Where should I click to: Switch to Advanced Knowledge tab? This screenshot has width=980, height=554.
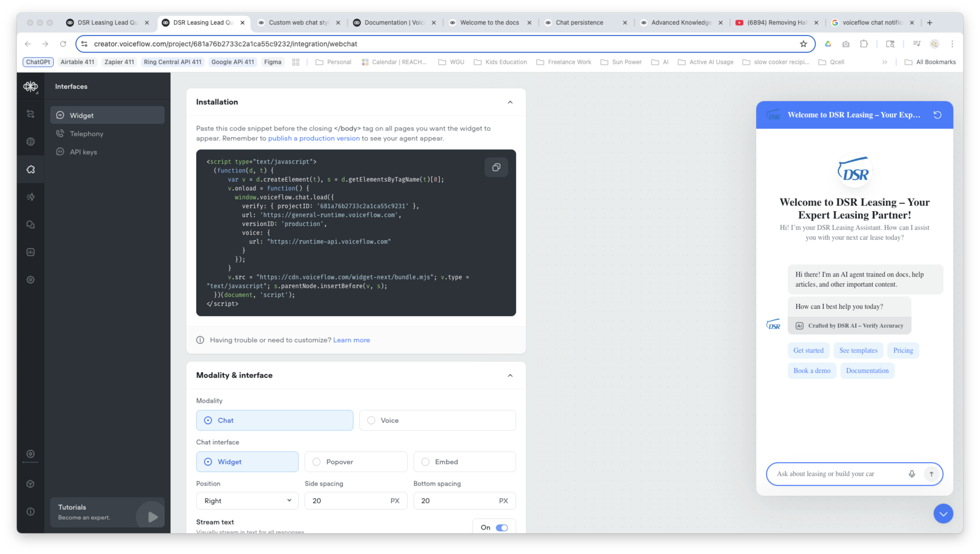pyautogui.click(x=681, y=22)
